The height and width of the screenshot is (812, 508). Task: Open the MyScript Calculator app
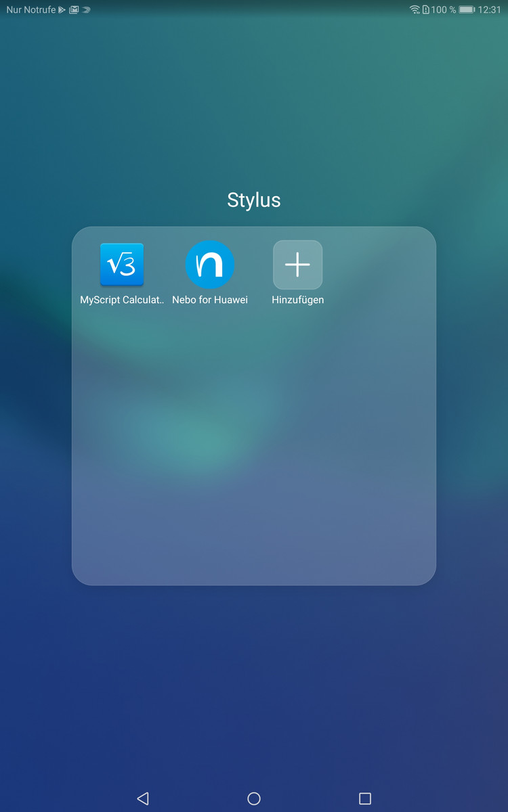click(122, 265)
